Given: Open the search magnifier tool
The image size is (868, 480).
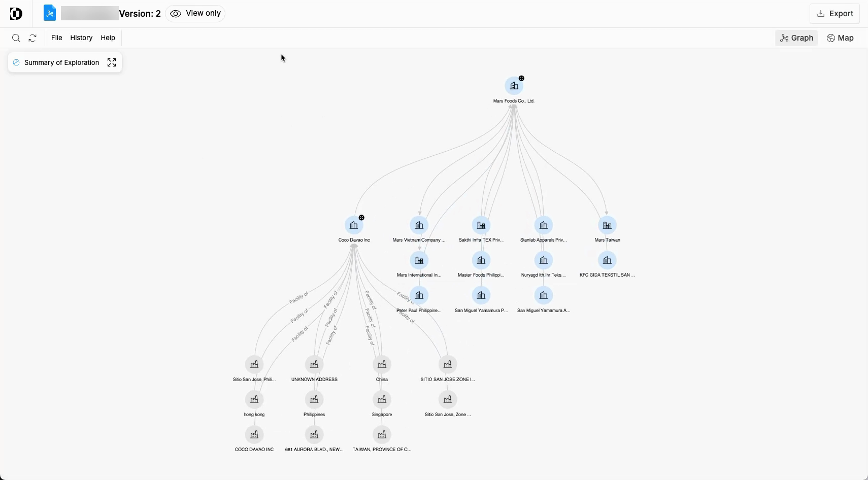Looking at the screenshot, I should 16,38.
